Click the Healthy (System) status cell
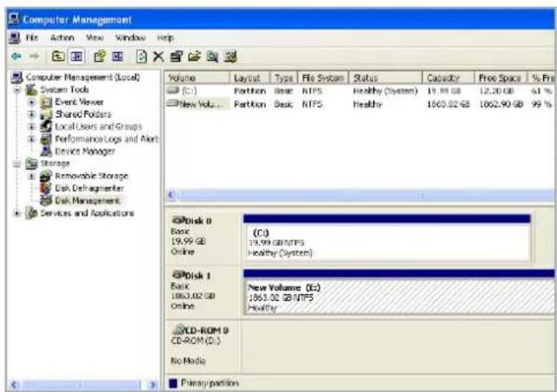The image size is (557, 392). [x=385, y=91]
